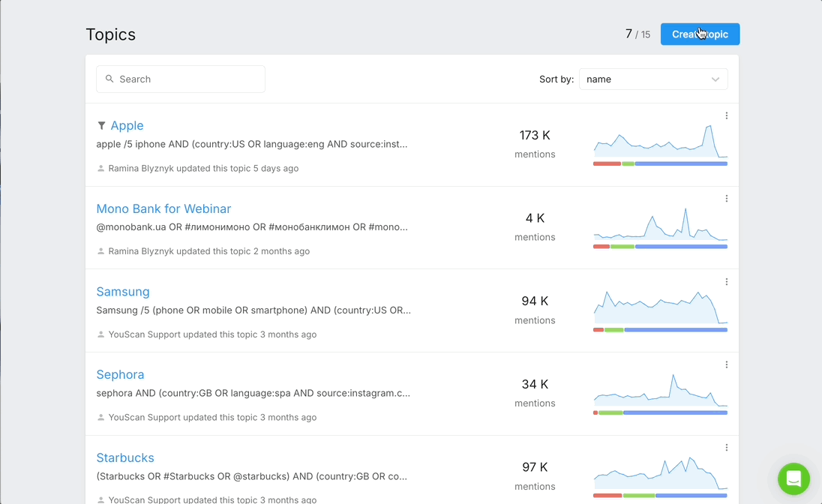Open the three-dot menu for Sephora topic
The height and width of the screenshot is (504, 822).
pyautogui.click(x=727, y=364)
